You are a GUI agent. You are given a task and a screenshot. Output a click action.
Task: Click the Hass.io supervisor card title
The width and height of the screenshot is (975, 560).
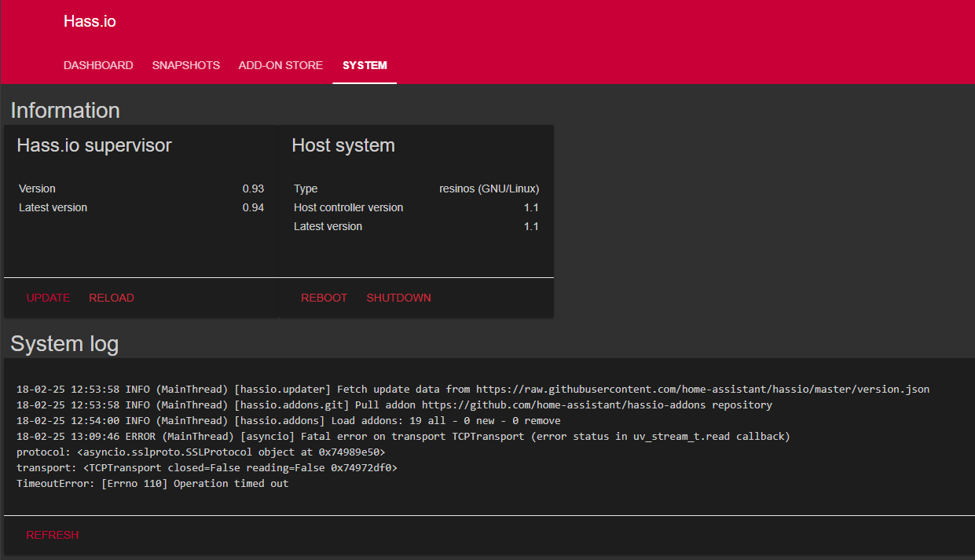coord(94,145)
